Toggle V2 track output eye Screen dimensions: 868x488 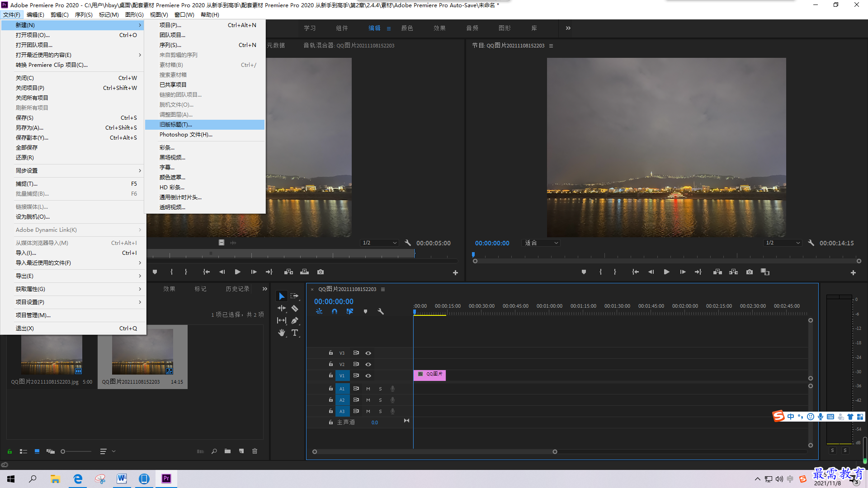368,364
